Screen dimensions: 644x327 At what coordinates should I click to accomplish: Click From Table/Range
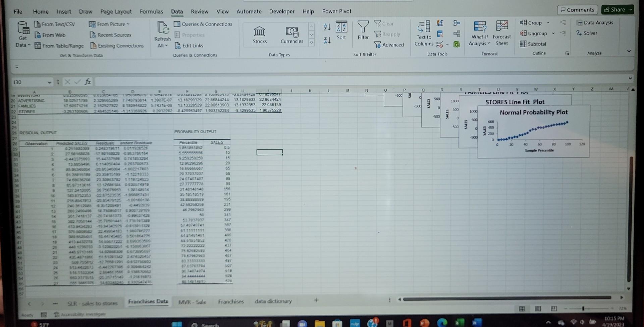pyautogui.click(x=59, y=46)
